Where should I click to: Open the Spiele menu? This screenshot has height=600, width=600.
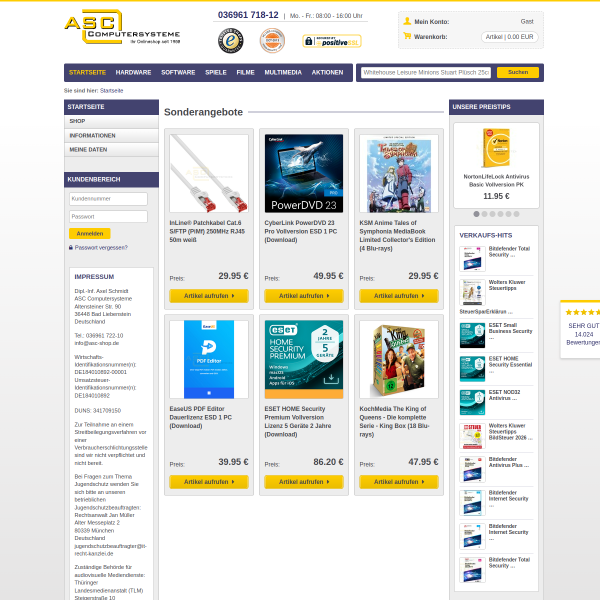pos(216,72)
